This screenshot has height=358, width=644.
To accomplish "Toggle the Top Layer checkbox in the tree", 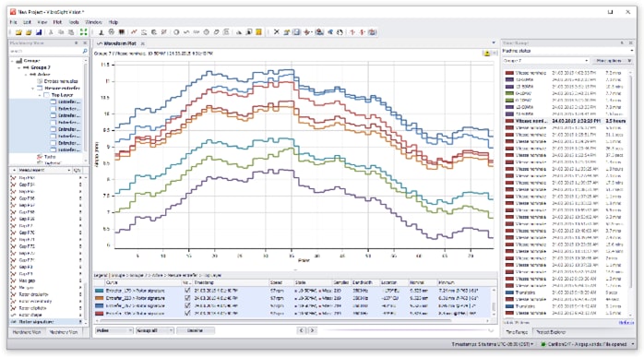I will point(46,95).
